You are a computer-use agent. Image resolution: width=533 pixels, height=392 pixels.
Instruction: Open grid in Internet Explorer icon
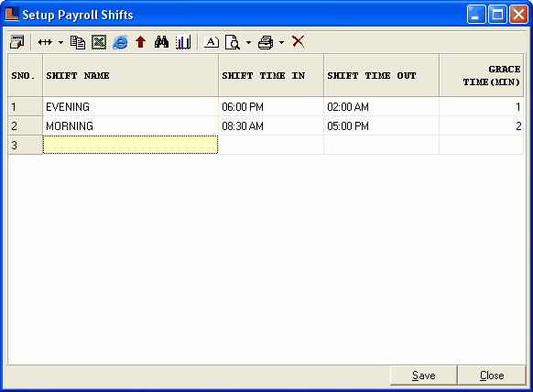click(120, 42)
